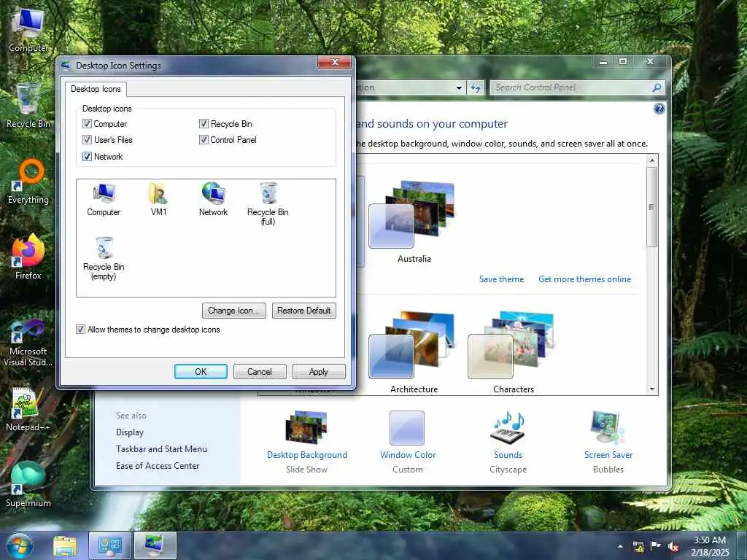Open Window Color custom settings
Image resolution: width=747 pixels, height=560 pixels.
[408, 441]
